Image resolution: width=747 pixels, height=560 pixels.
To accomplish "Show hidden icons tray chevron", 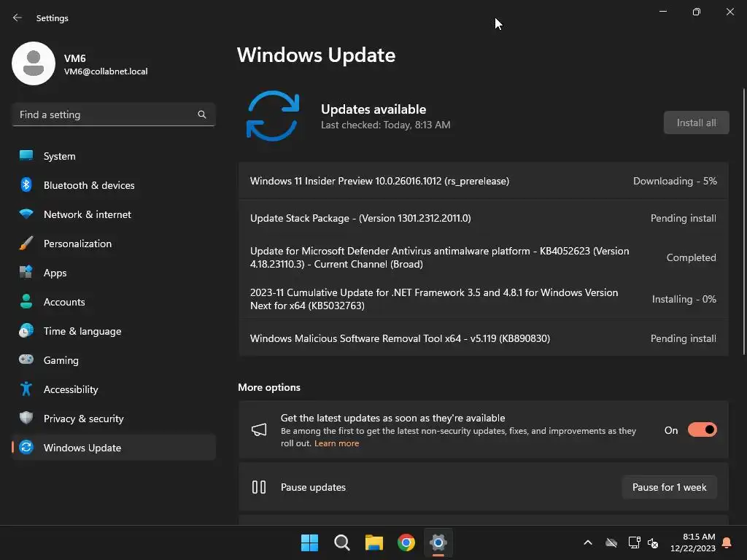I will point(588,542).
